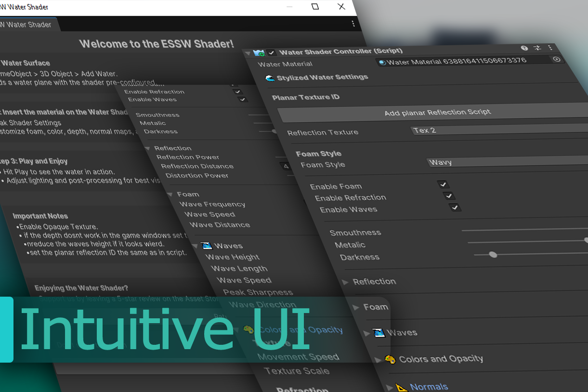The width and height of the screenshot is (588, 392).
Task: Click the Foam Style bold heading
Action: pyautogui.click(x=318, y=154)
